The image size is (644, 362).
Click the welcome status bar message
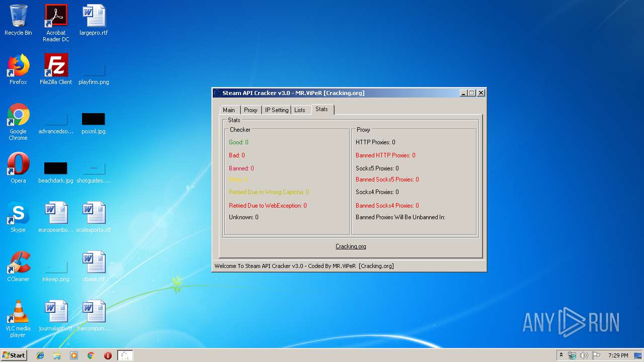pyautogui.click(x=304, y=266)
